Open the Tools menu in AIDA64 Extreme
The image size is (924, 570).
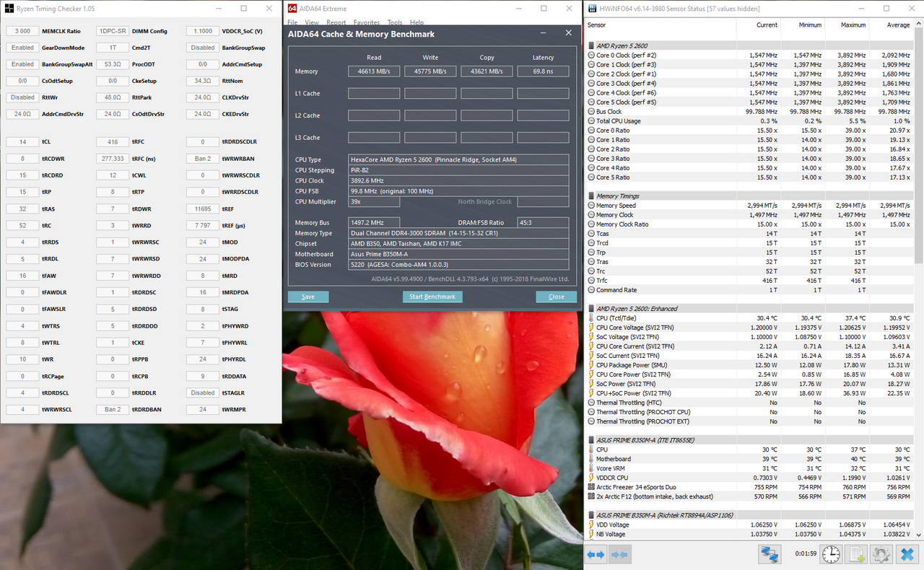395,22
